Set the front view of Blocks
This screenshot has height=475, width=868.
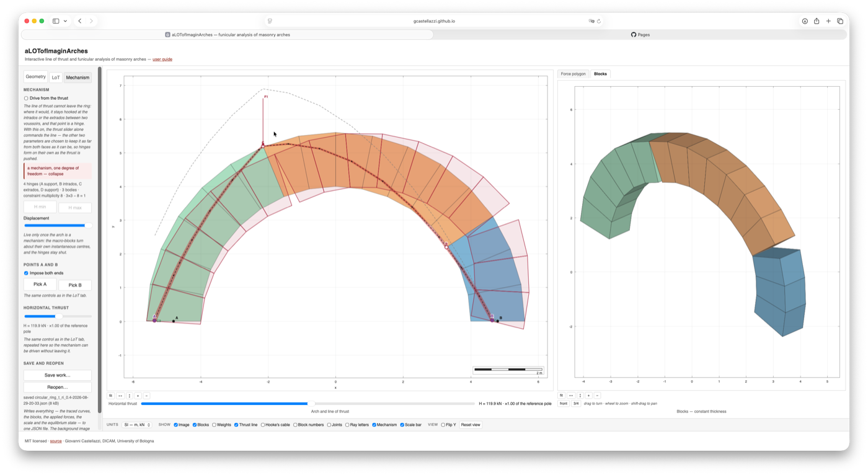(x=564, y=404)
